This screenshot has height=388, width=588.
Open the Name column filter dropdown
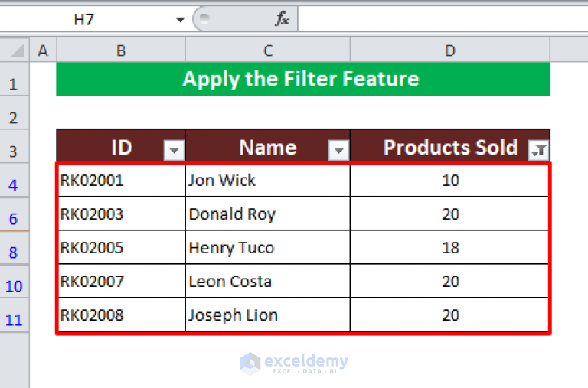point(339,150)
